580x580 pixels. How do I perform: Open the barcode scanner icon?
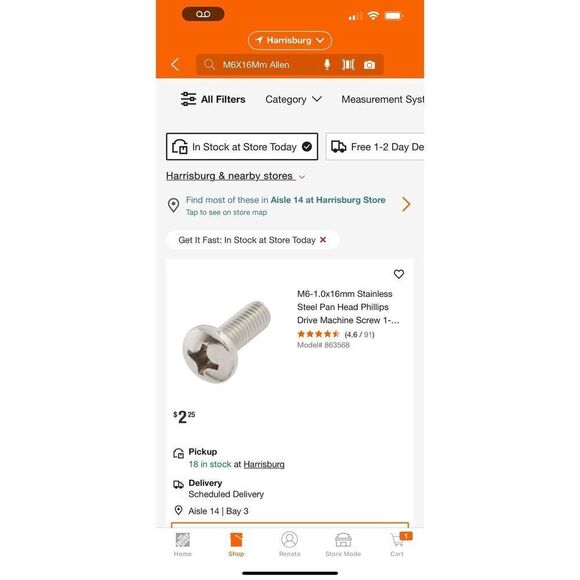pyautogui.click(x=348, y=65)
